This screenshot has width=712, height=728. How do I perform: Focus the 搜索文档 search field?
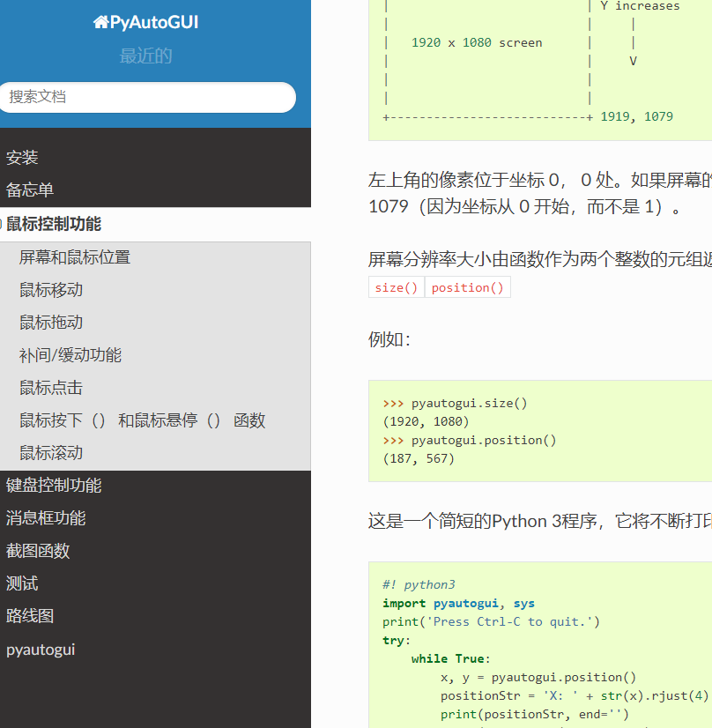(147, 97)
